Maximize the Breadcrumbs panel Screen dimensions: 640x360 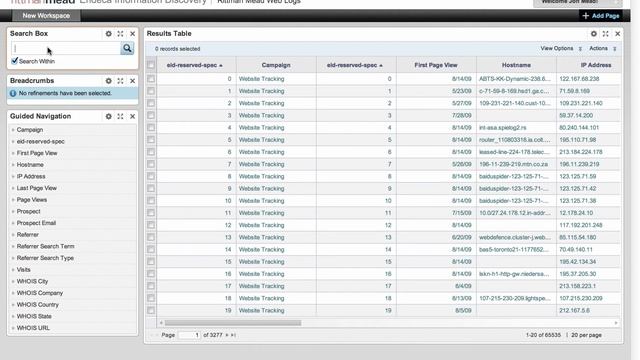120,81
